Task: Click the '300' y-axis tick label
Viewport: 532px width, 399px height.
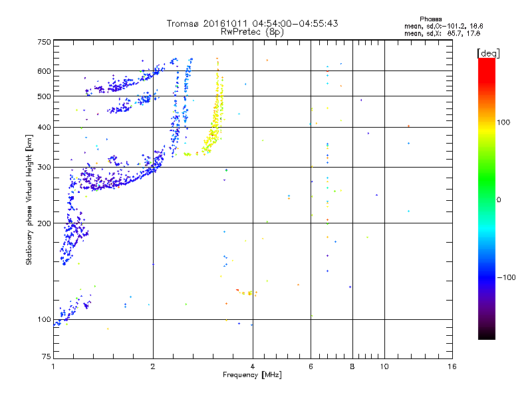Action: tap(44, 168)
